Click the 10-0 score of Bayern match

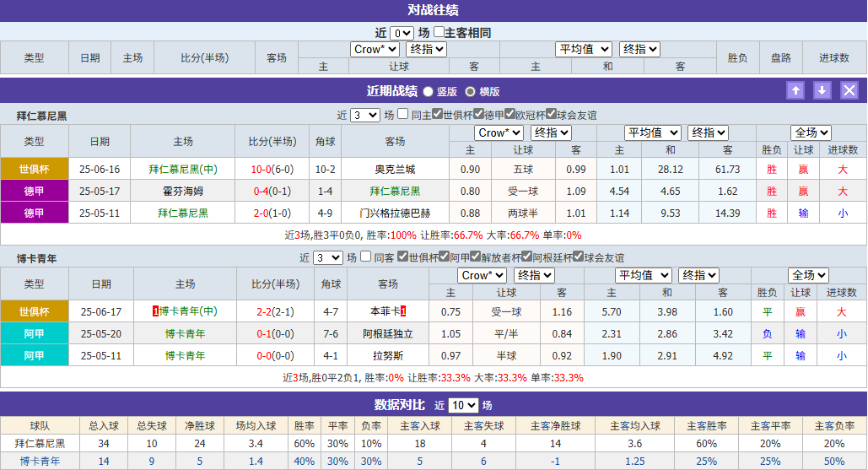coord(261,170)
